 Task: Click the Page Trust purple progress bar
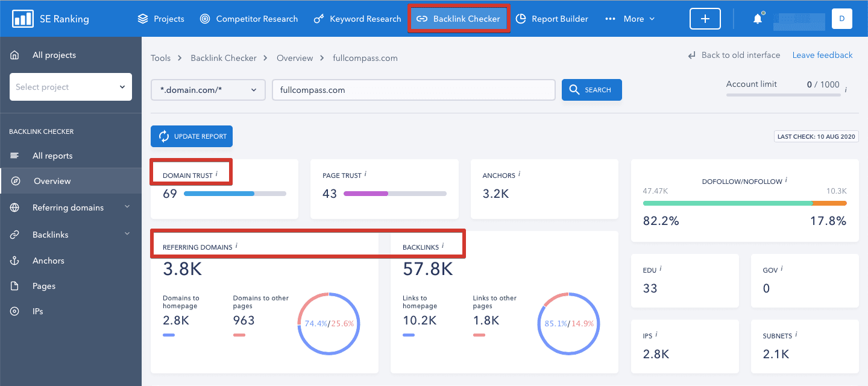[x=395, y=194]
